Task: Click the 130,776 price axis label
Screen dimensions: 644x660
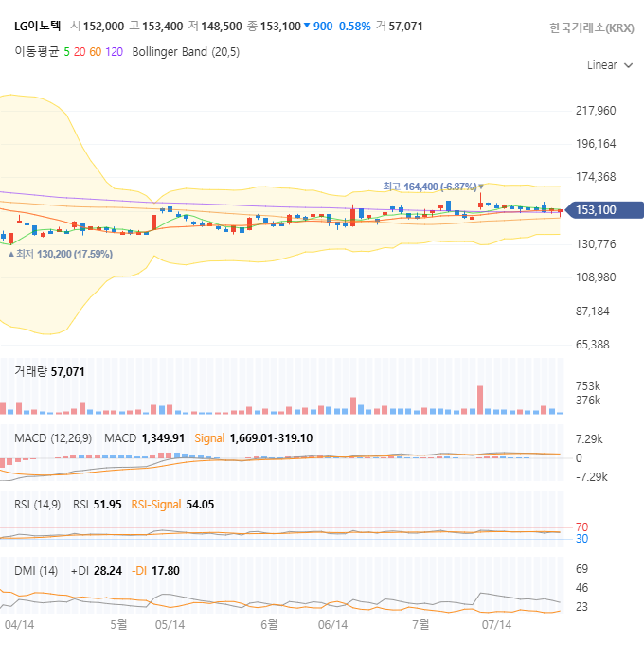Action: tap(596, 244)
